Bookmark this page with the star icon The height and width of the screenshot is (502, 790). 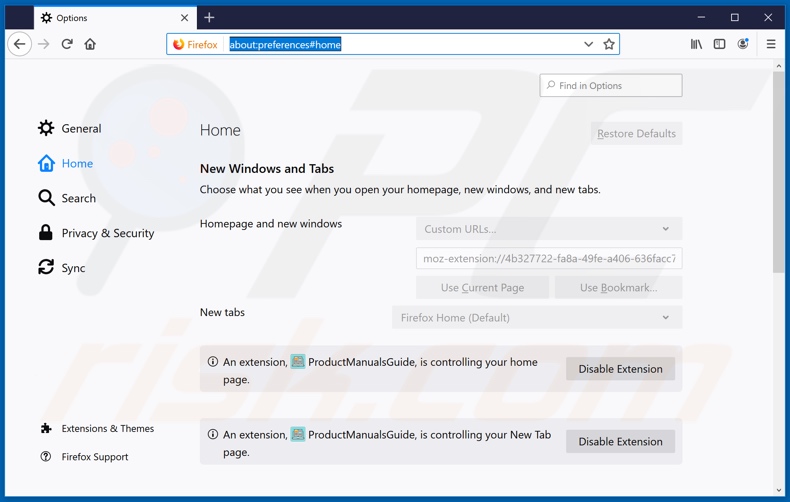[x=609, y=44]
